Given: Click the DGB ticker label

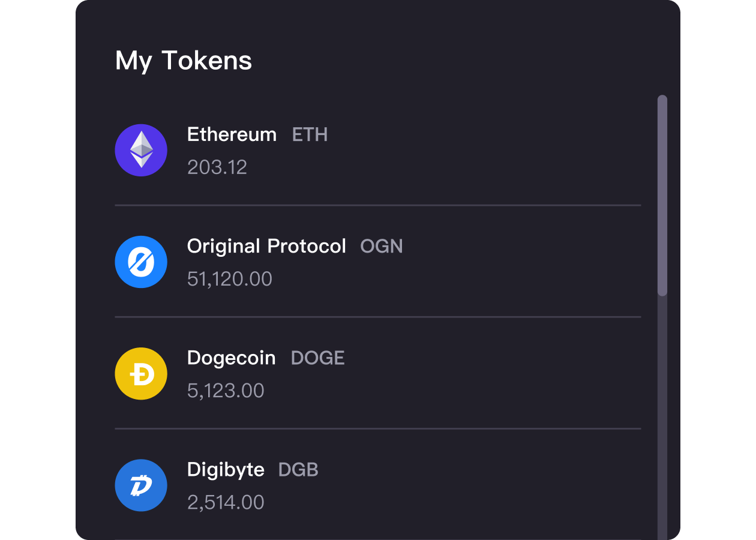Looking at the screenshot, I should [x=298, y=470].
